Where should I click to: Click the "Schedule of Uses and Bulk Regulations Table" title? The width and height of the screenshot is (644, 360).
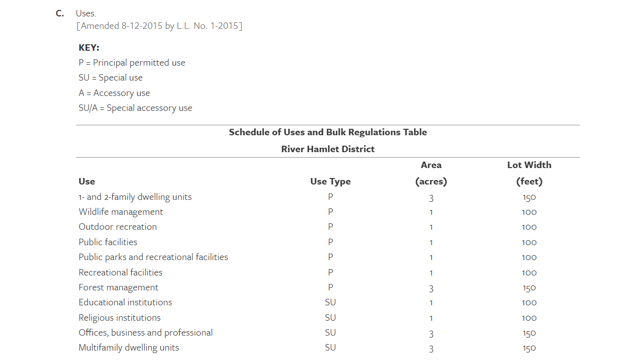[x=328, y=132]
